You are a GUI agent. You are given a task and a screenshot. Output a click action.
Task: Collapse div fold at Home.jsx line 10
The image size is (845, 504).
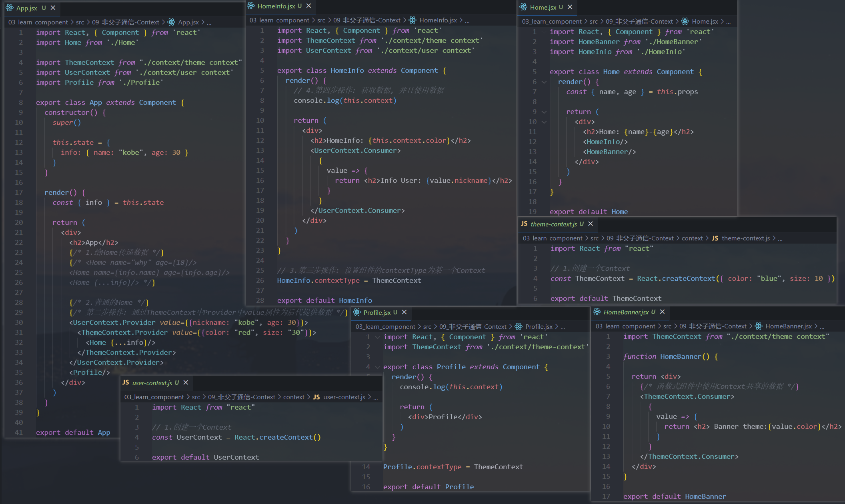(544, 122)
